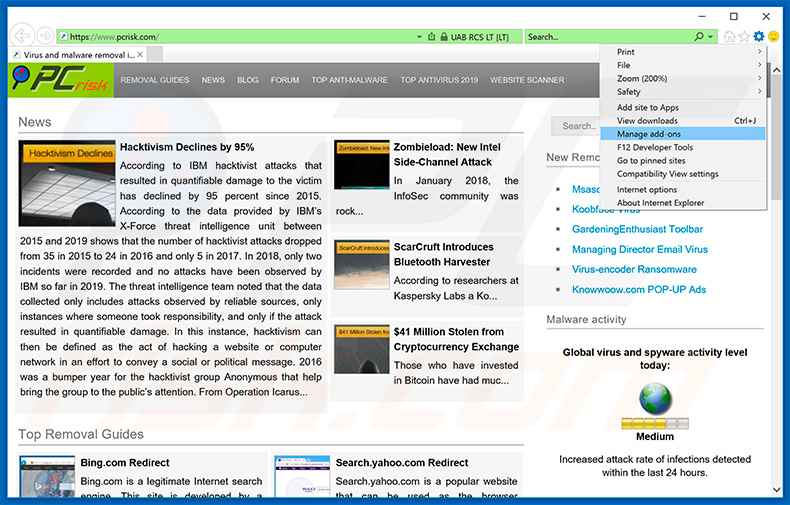The height and width of the screenshot is (505, 790).
Task: Expand the File submenu
Action: (x=683, y=65)
